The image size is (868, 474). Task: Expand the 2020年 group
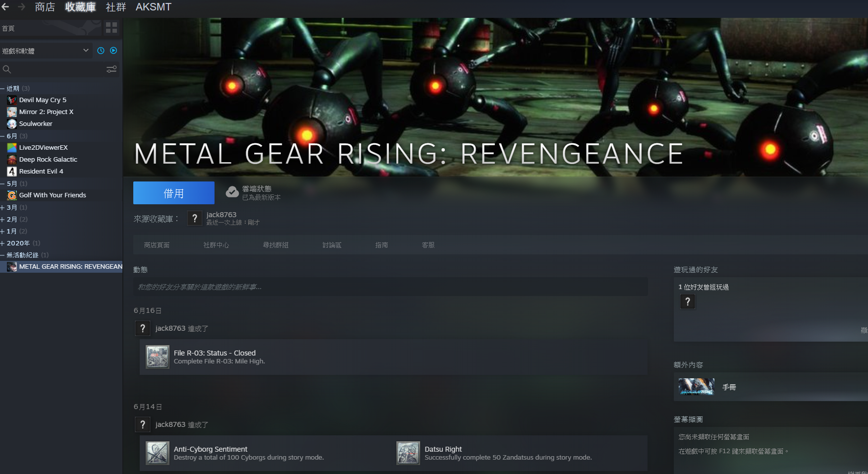click(x=18, y=243)
